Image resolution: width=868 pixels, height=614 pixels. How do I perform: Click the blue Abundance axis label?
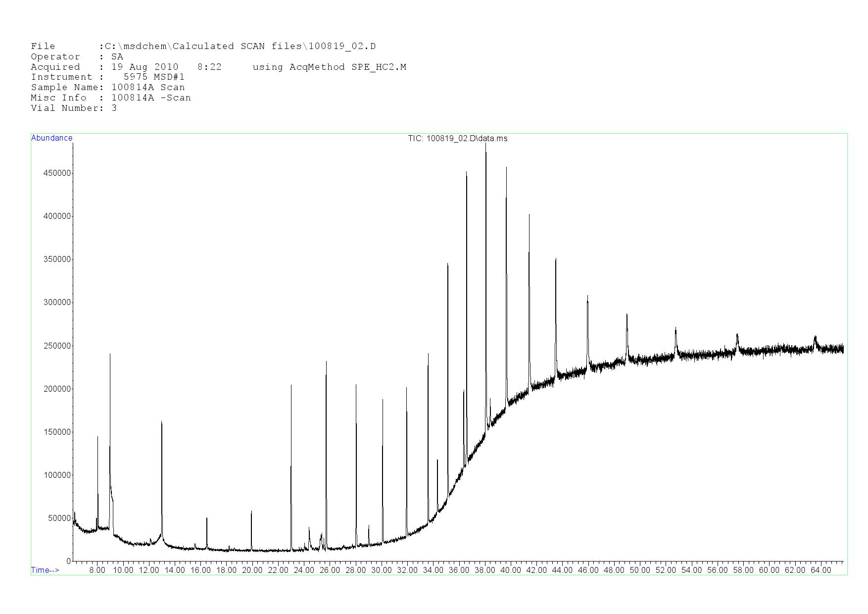[x=51, y=138]
